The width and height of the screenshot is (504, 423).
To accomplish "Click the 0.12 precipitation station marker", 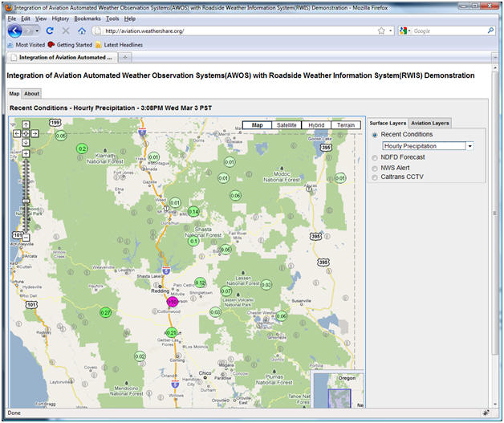I will click(x=201, y=283).
